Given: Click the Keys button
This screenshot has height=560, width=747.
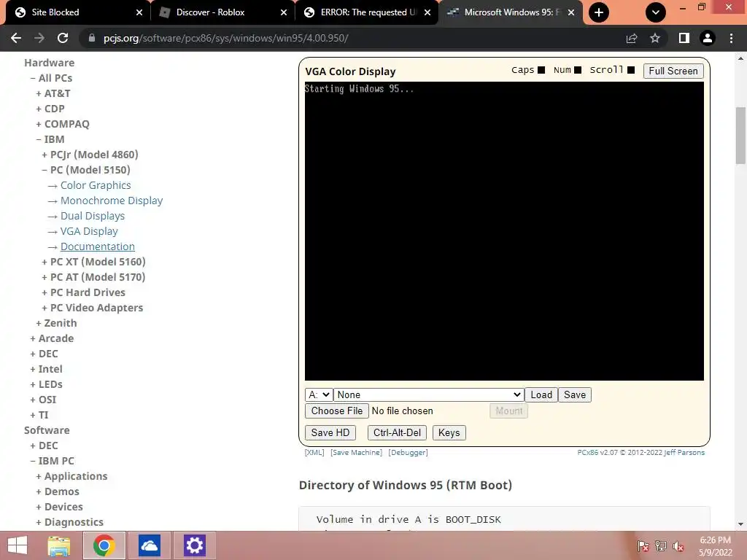Looking at the screenshot, I should pos(449,433).
